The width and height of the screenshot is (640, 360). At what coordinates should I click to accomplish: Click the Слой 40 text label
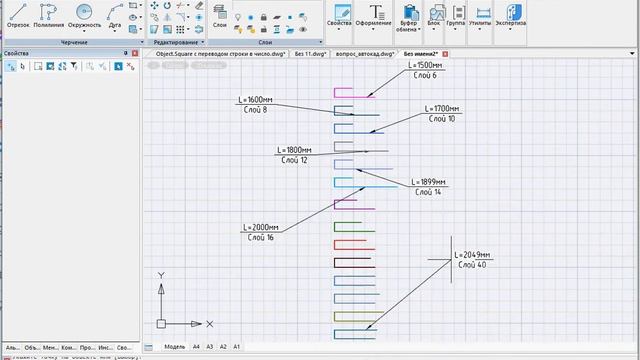472,265
